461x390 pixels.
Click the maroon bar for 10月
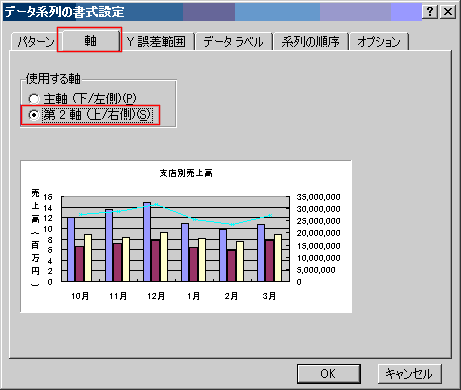point(79,264)
